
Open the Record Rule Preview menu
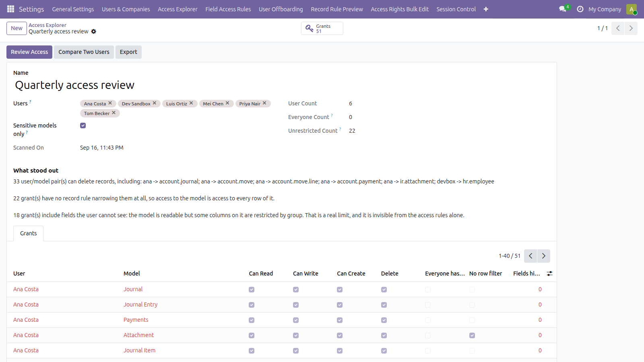337,9
